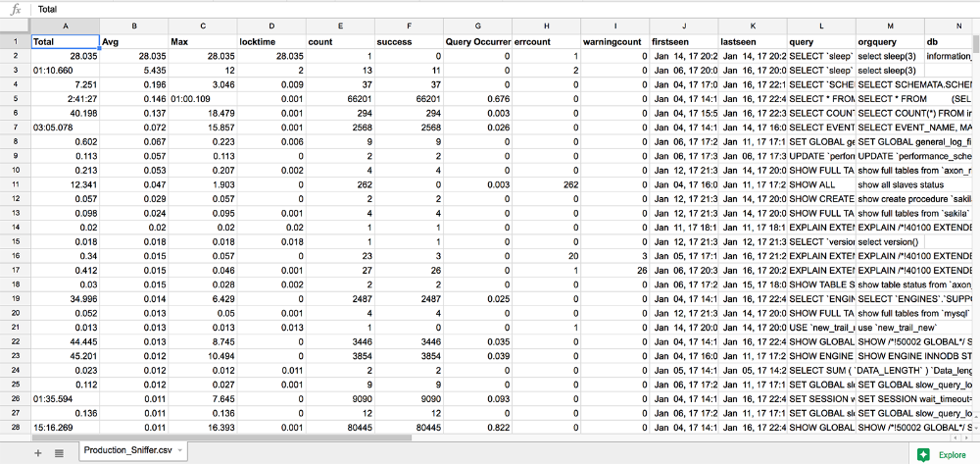Select column D header
Viewport: 980px width, 464px height.
[271, 26]
